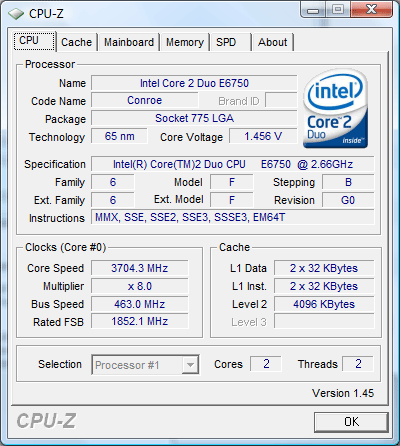Expand the Processor #1 selection dropdown
Screen dimensions: 400x446
point(145,365)
